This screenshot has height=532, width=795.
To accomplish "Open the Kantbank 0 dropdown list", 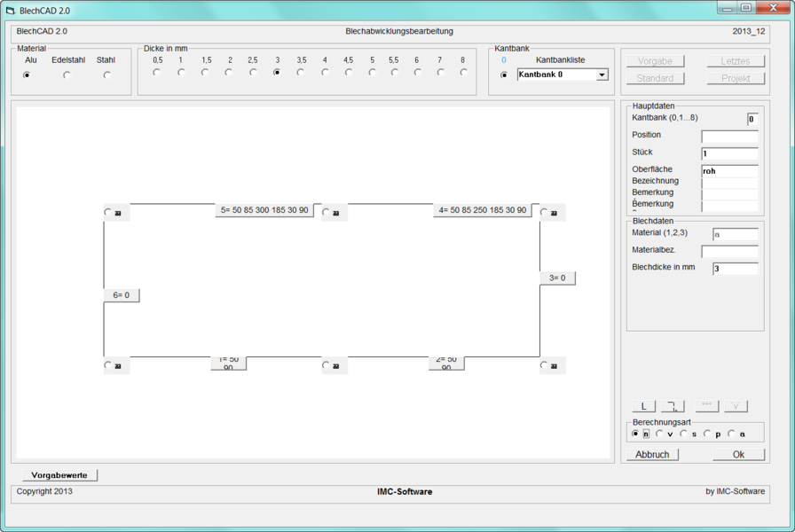I will [602, 75].
